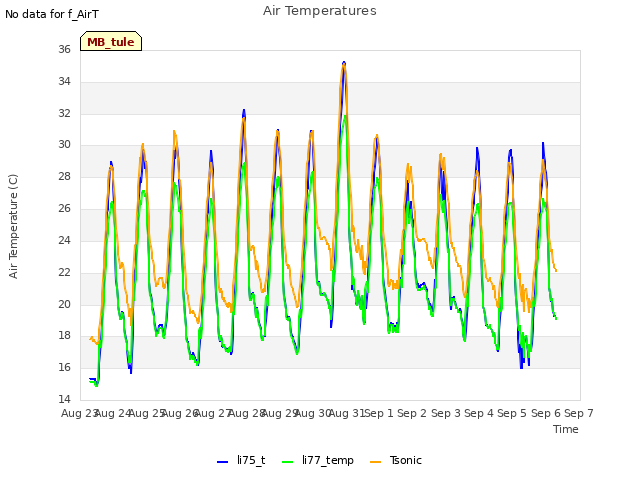Click the Sep 5 date tick label
Viewport: 640px width, 480px height.
point(512,413)
